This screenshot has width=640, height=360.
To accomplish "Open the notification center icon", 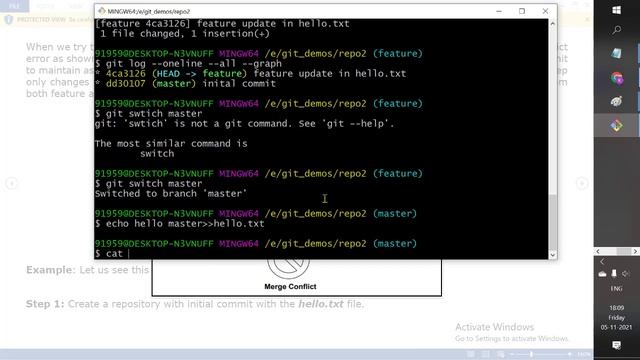I will (616, 345).
